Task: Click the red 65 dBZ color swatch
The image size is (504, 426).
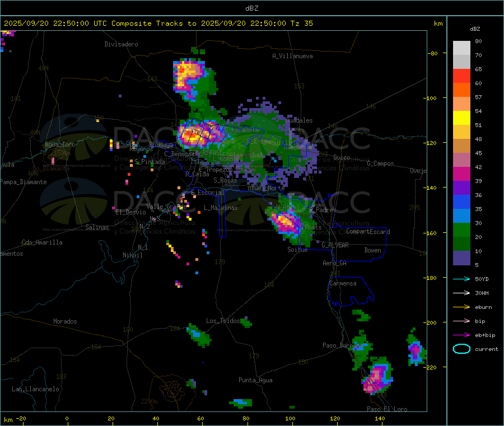Action: (x=461, y=76)
